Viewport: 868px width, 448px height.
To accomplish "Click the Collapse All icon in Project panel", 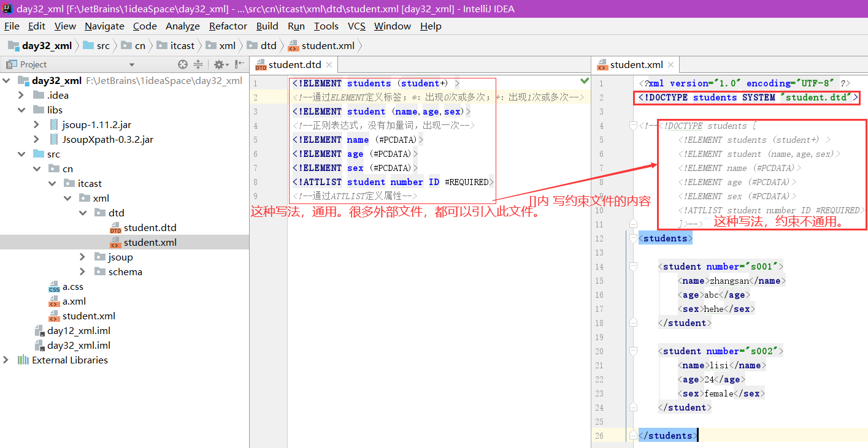I will [x=198, y=64].
